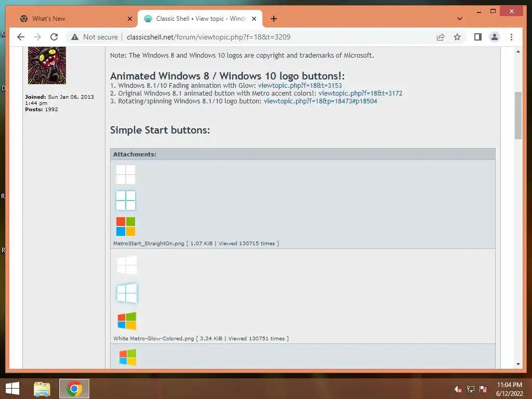Viewport: 532px width, 399px height.
Task: Click the white flat MetroStart logo image
Action: 126,175
